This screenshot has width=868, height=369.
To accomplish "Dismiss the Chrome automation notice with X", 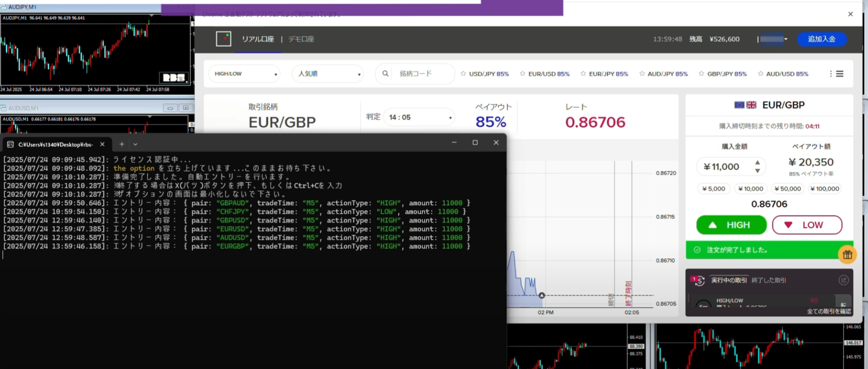I will click(x=850, y=14).
